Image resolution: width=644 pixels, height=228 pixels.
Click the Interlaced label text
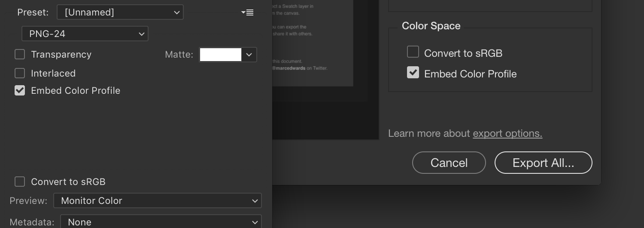[x=53, y=74]
